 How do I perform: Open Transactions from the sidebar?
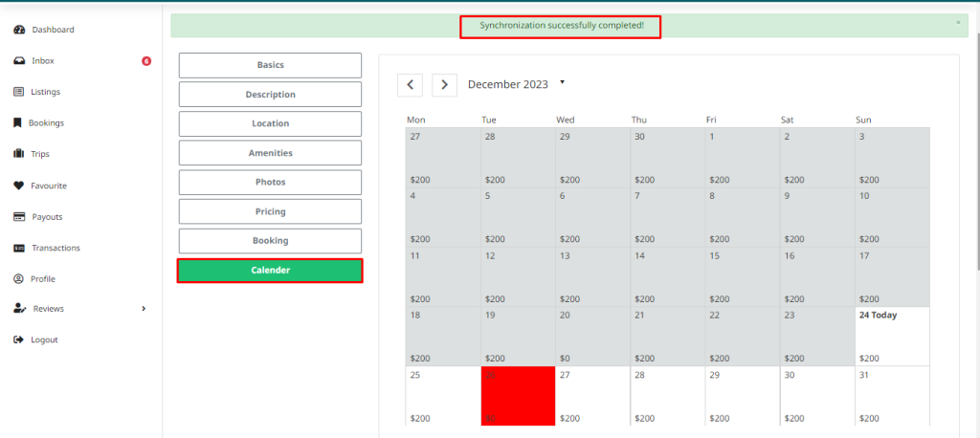(56, 248)
